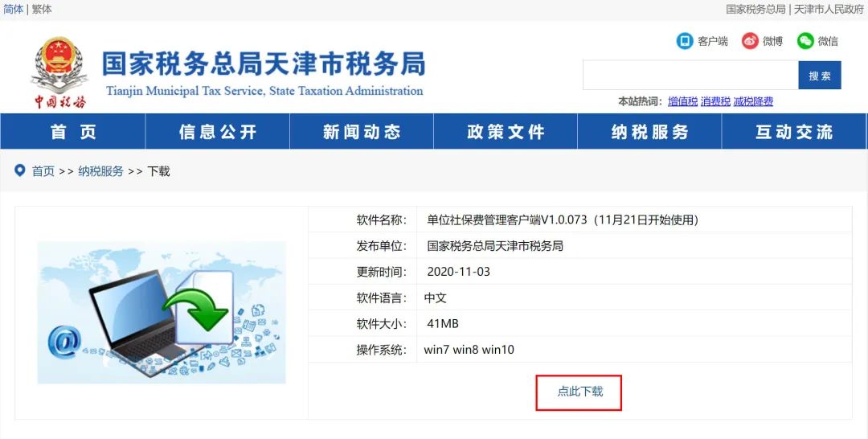Switch language to 简体
The height and width of the screenshot is (439, 868).
(14, 10)
